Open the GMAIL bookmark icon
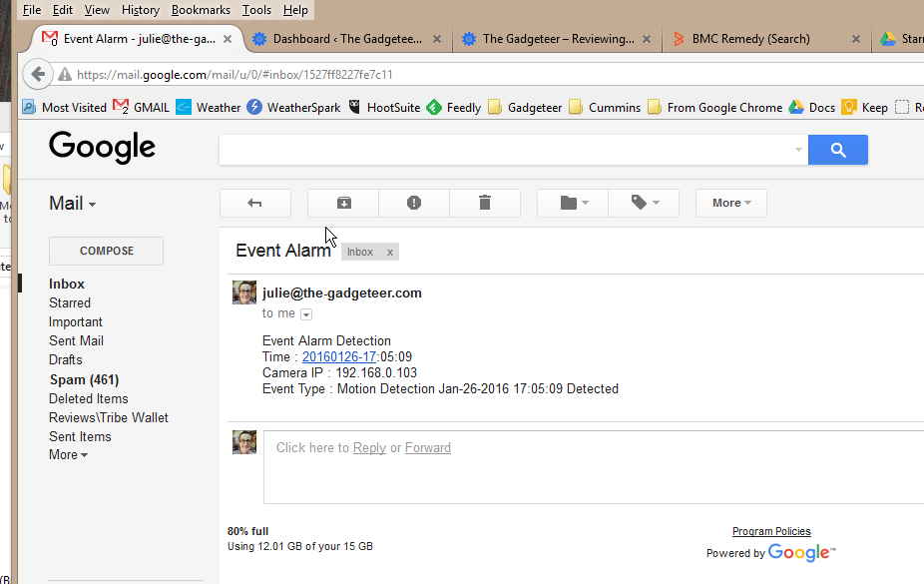Screen dimensions: 924x584 (122, 107)
